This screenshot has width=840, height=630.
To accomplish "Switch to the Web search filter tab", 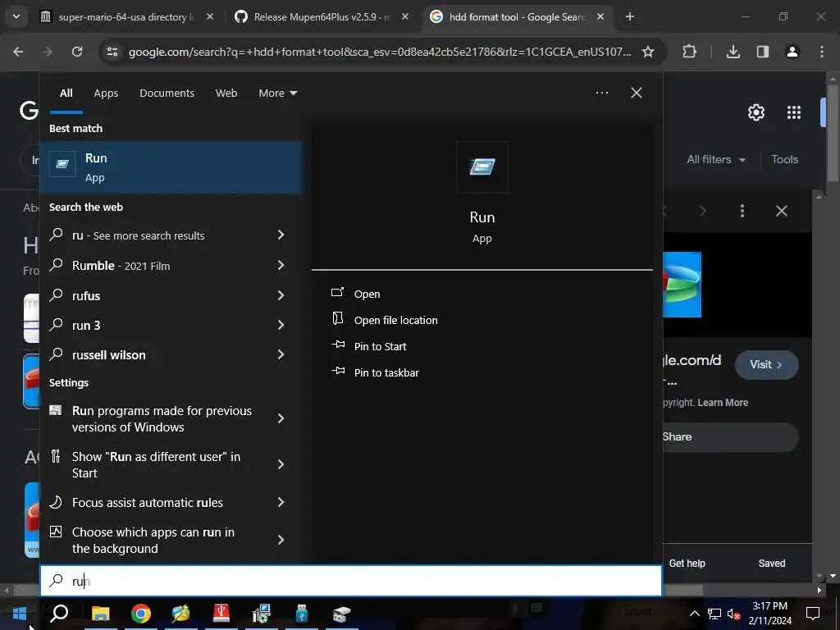I will click(226, 94).
